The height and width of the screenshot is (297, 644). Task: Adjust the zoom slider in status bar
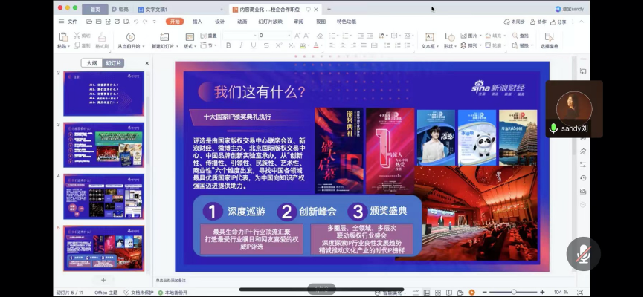coord(513,292)
